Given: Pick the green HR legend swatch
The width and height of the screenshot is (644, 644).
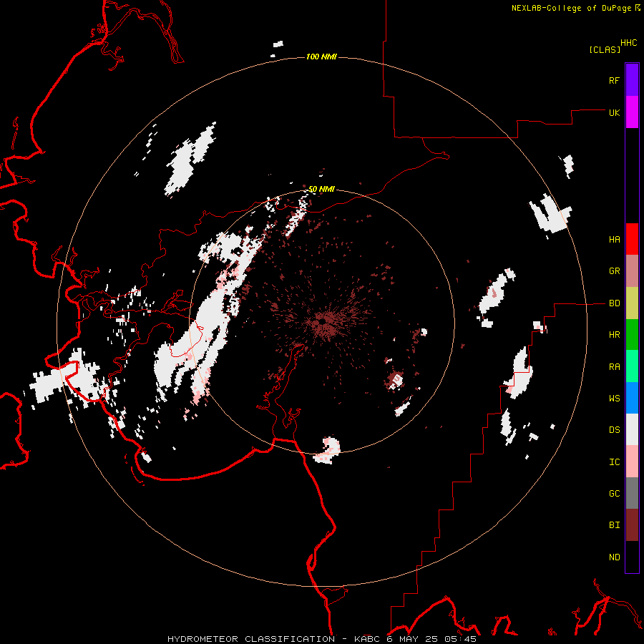Looking at the screenshot, I should pyautogui.click(x=632, y=335).
